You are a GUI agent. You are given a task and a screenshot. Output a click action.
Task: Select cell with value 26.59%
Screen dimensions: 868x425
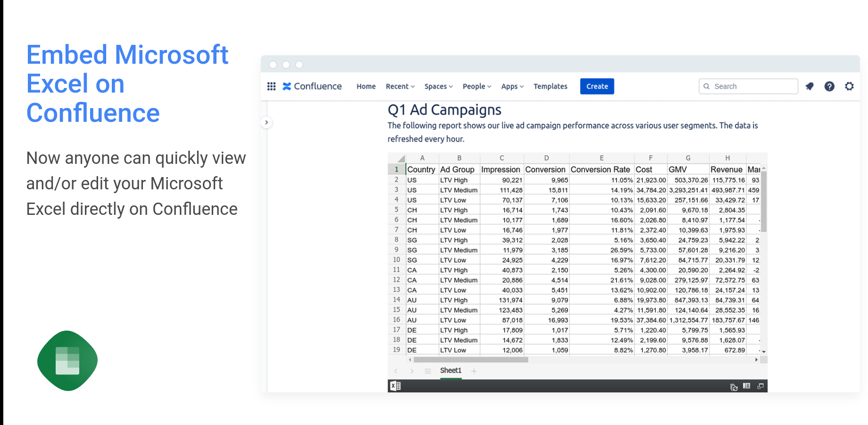coord(601,250)
